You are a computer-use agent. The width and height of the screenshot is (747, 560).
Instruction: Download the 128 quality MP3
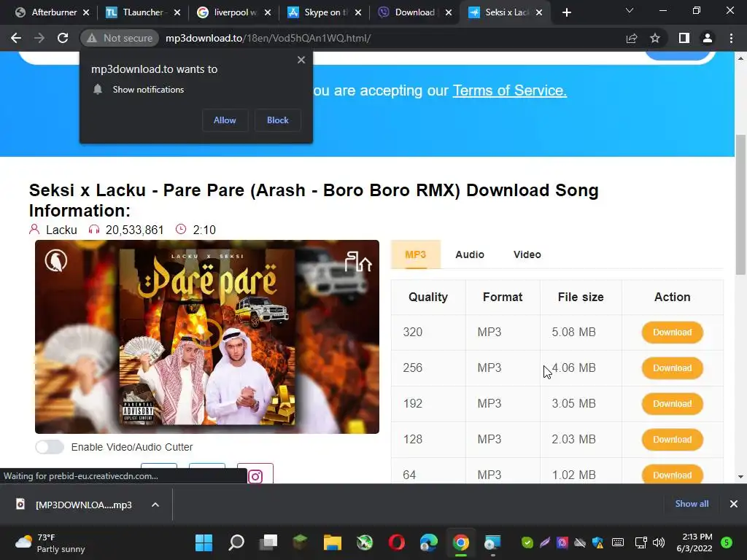(672, 440)
